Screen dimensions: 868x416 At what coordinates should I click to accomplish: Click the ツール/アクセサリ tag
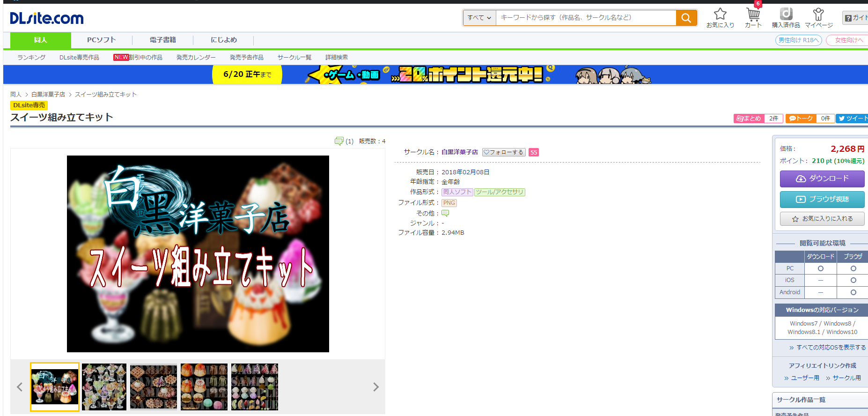(x=500, y=192)
